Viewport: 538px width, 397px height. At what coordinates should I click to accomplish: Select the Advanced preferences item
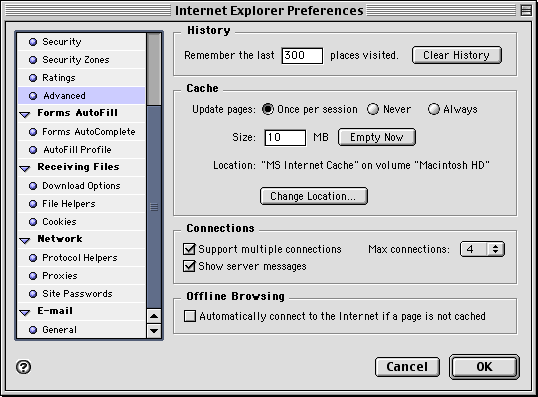pos(82,96)
